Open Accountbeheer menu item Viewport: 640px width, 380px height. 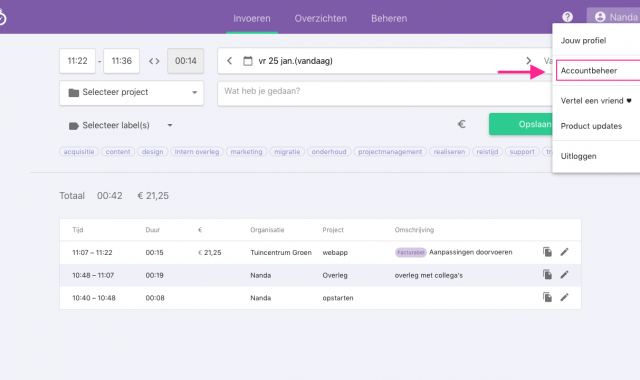tap(598, 70)
